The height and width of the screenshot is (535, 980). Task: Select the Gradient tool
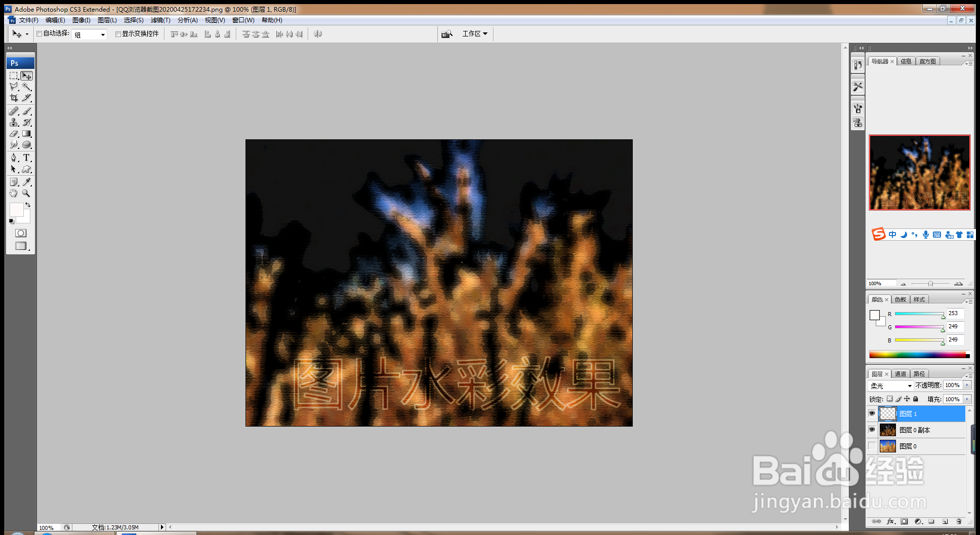(x=27, y=134)
